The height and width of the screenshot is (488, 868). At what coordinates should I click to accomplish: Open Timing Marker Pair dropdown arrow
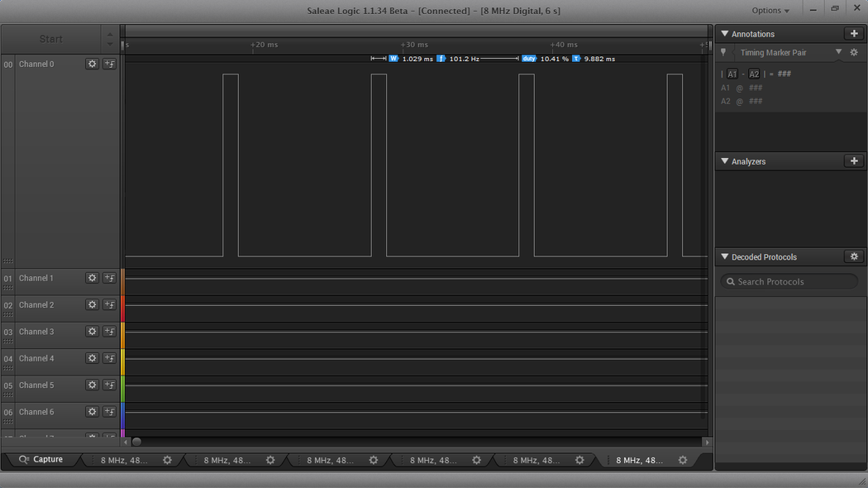839,52
